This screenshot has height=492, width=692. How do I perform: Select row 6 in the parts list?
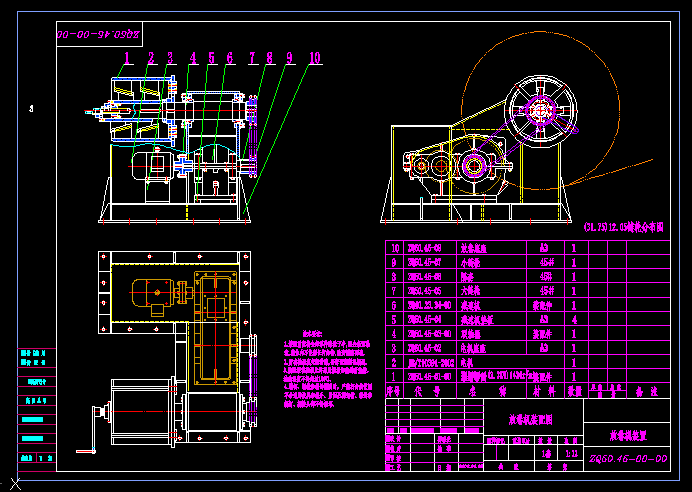pos(480,304)
